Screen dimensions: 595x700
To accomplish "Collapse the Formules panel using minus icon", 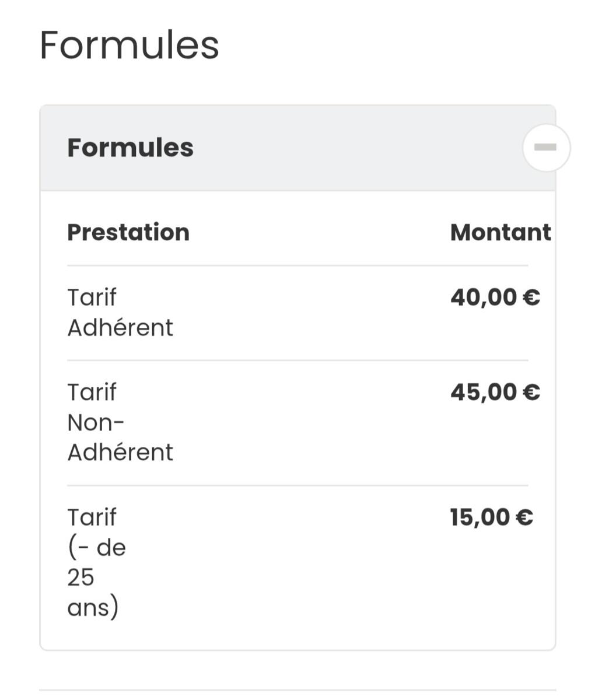I will tap(545, 148).
